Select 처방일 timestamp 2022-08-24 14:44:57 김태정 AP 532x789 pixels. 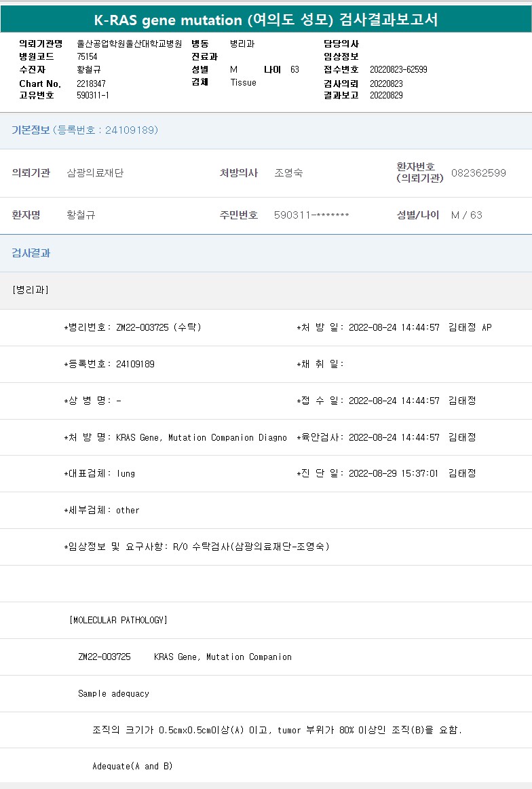coord(420,327)
